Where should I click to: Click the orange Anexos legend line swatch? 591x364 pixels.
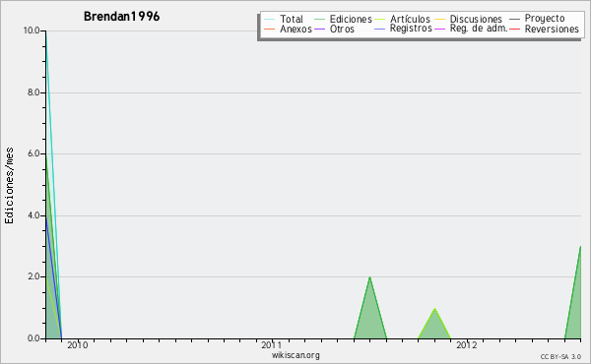(269, 29)
